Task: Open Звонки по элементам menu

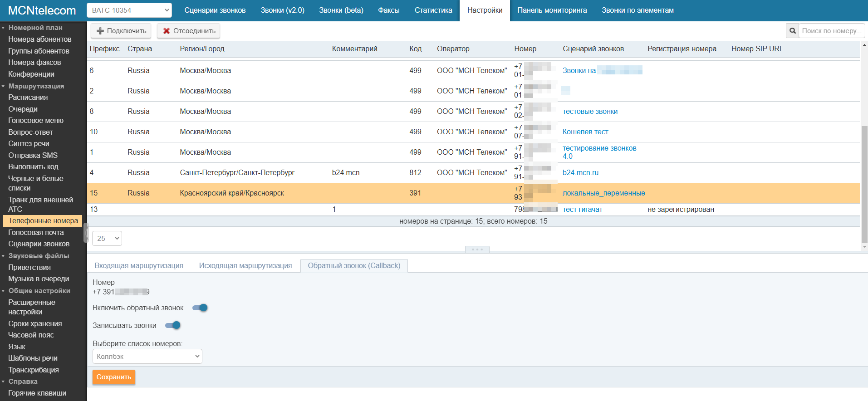Action: click(638, 10)
